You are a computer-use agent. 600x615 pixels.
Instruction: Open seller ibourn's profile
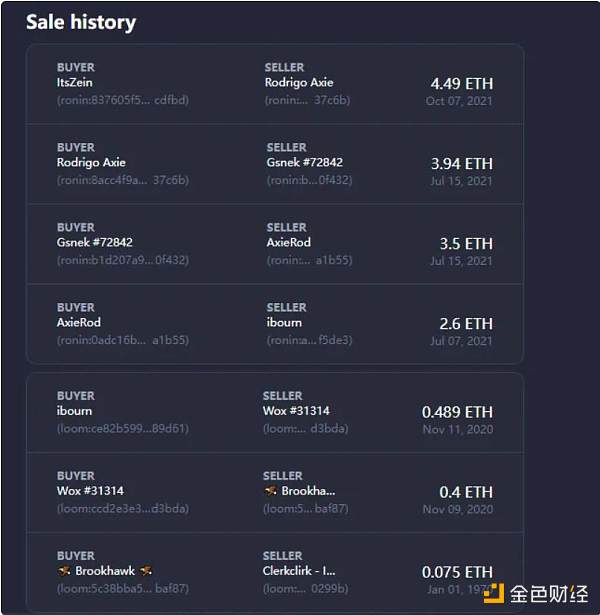pyautogui.click(x=284, y=322)
